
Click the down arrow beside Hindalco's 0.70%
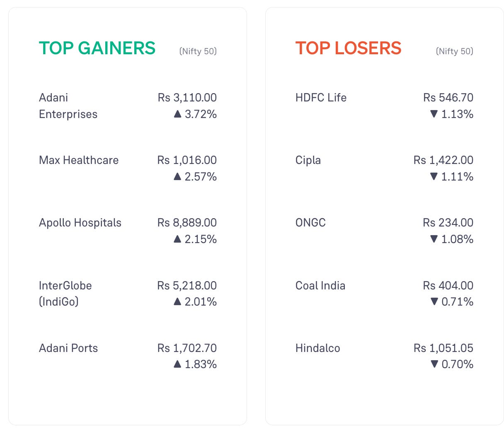[434, 364]
